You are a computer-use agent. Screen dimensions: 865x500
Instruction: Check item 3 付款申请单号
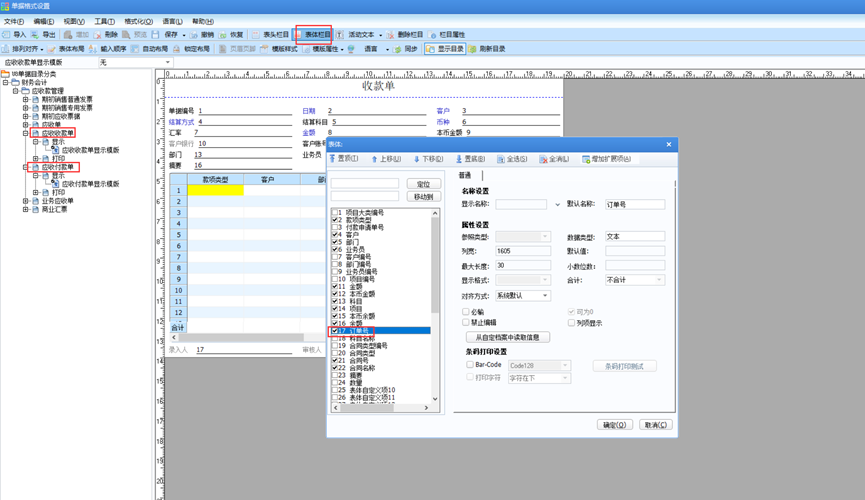334,227
